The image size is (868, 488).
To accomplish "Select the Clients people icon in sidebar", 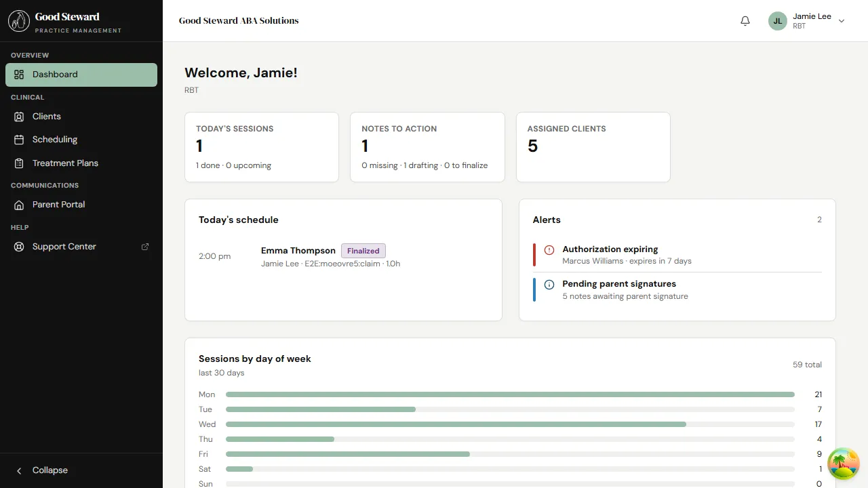I will coord(18,116).
